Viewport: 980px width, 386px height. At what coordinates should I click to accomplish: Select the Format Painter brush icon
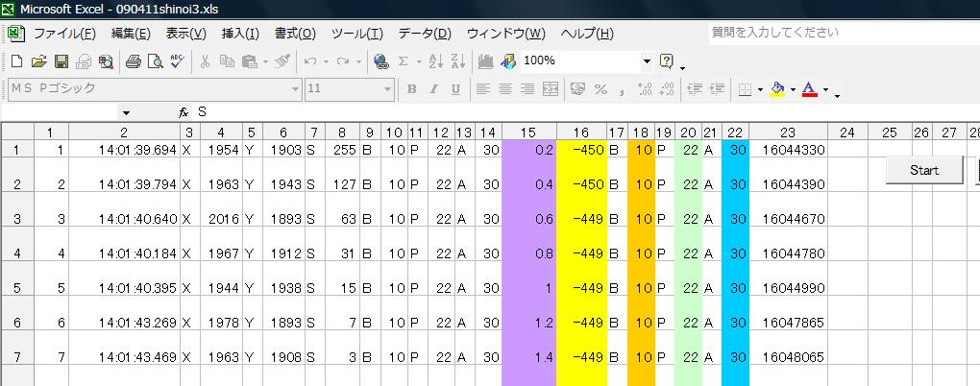tap(282, 61)
